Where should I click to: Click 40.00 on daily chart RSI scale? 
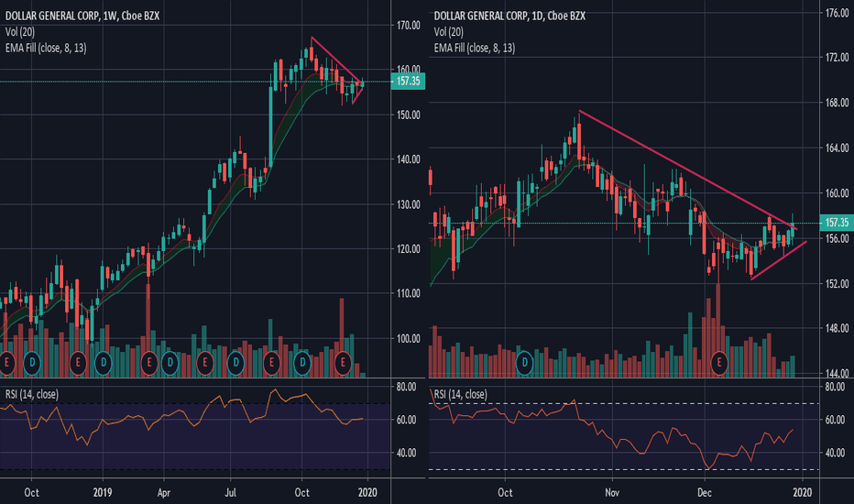tap(835, 453)
